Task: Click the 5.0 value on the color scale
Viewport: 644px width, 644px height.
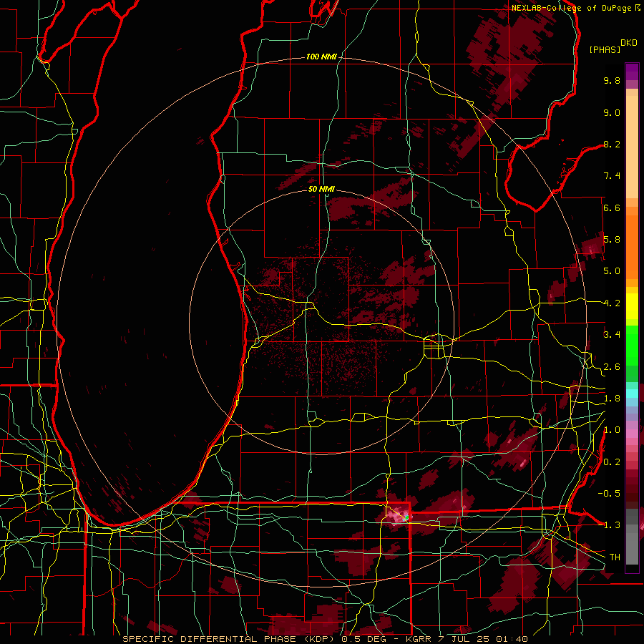Action: click(x=612, y=271)
